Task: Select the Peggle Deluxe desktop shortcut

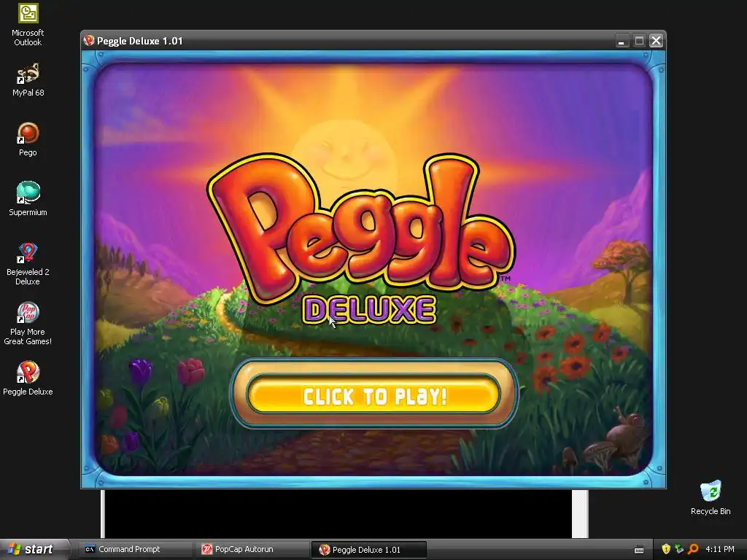Action: click(28, 378)
